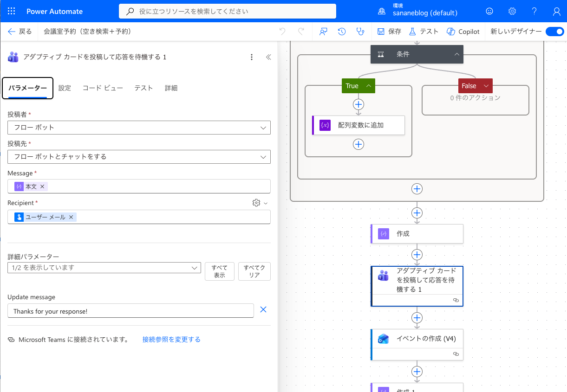Open the 詳細パラメーター dropdown
The width and height of the screenshot is (567, 392).
[104, 268]
